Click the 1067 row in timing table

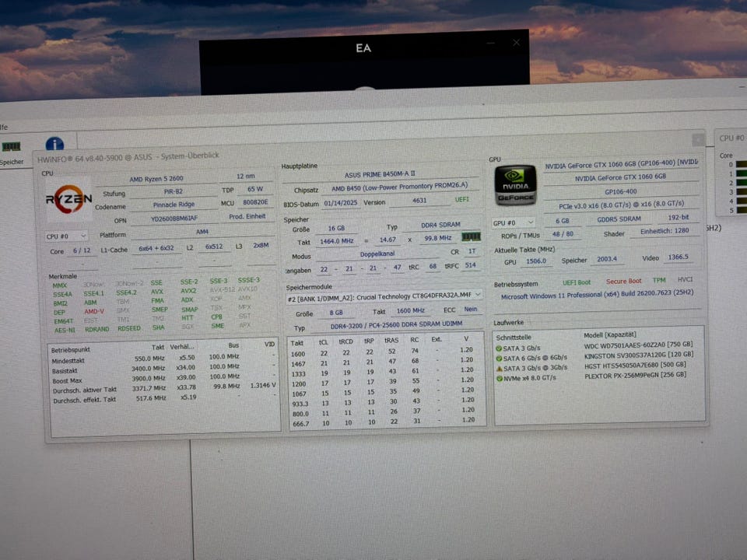[384, 393]
